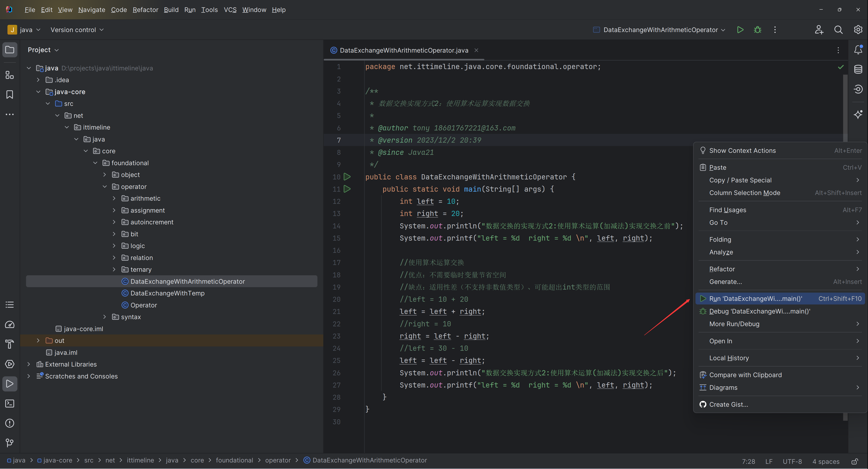Expand the .idea folder
The height and width of the screenshot is (469, 868).
[38, 80]
